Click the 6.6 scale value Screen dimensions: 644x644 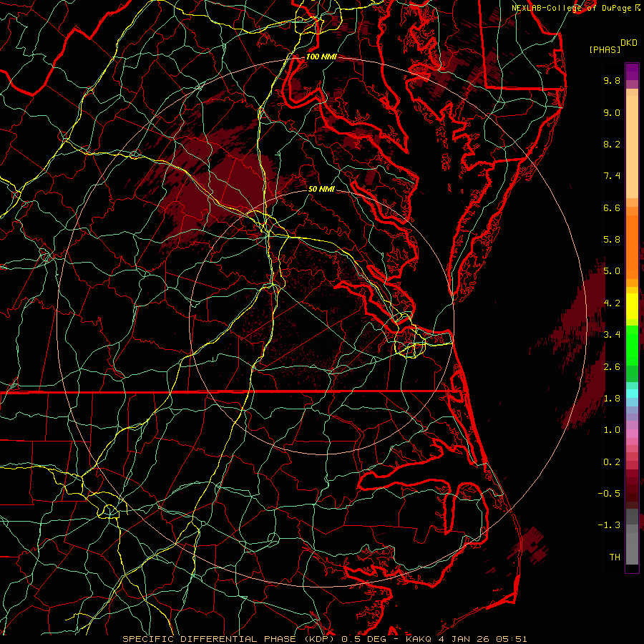pyautogui.click(x=612, y=208)
